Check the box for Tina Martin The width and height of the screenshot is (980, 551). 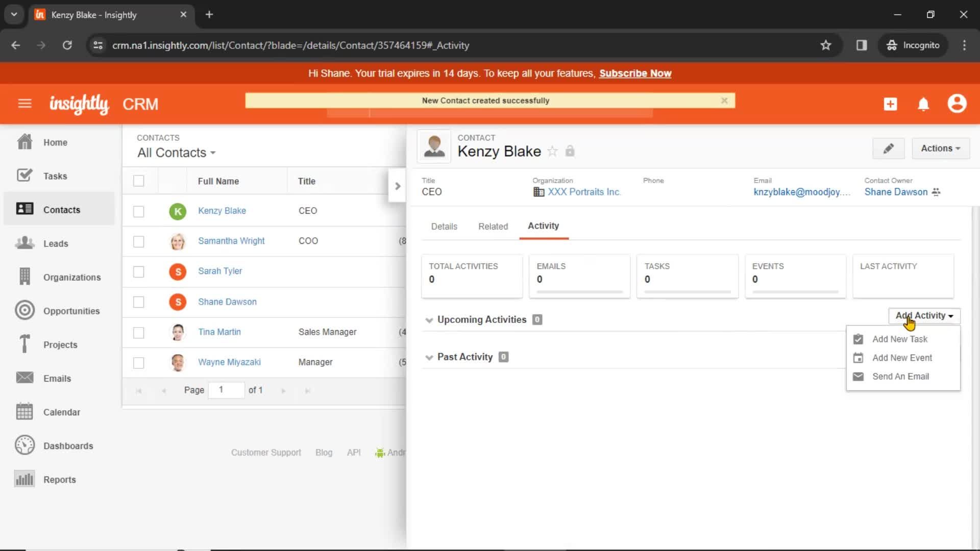pos(138,333)
